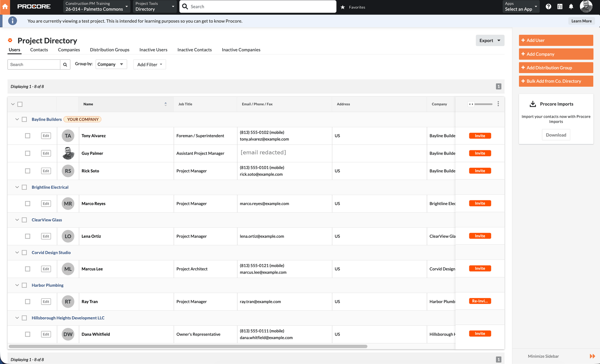Click the page number 1 indicator at top
This screenshot has height=364, width=600.
[x=498, y=87]
